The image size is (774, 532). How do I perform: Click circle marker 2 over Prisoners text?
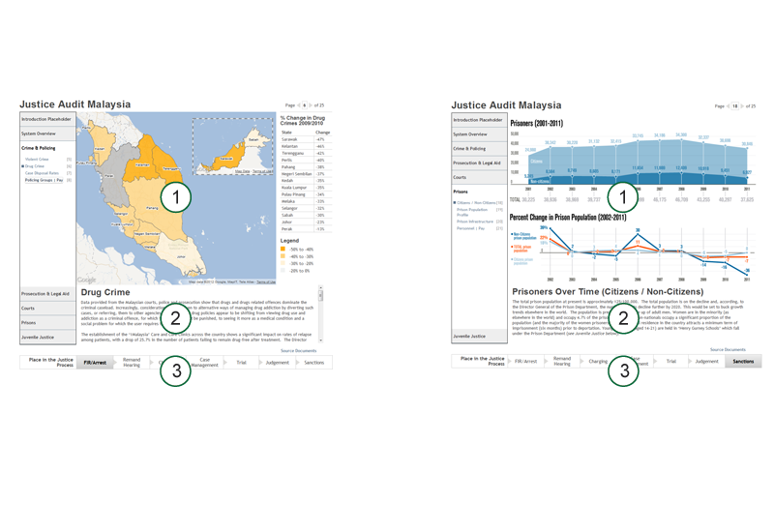pos(623,318)
